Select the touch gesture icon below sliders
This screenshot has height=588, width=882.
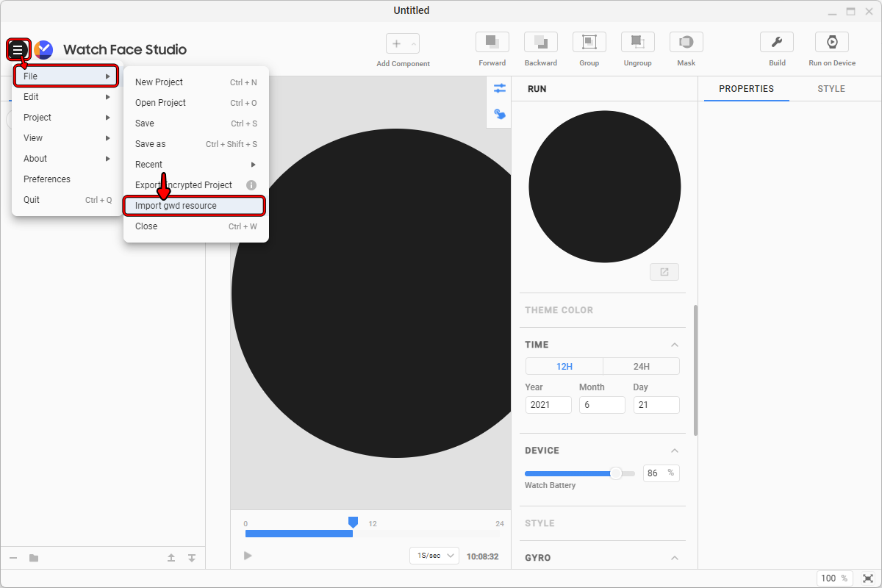pos(500,114)
